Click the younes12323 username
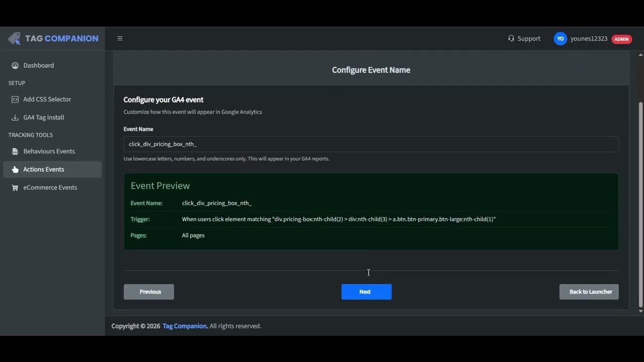This screenshot has width=644, height=362. tap(589, 39)
